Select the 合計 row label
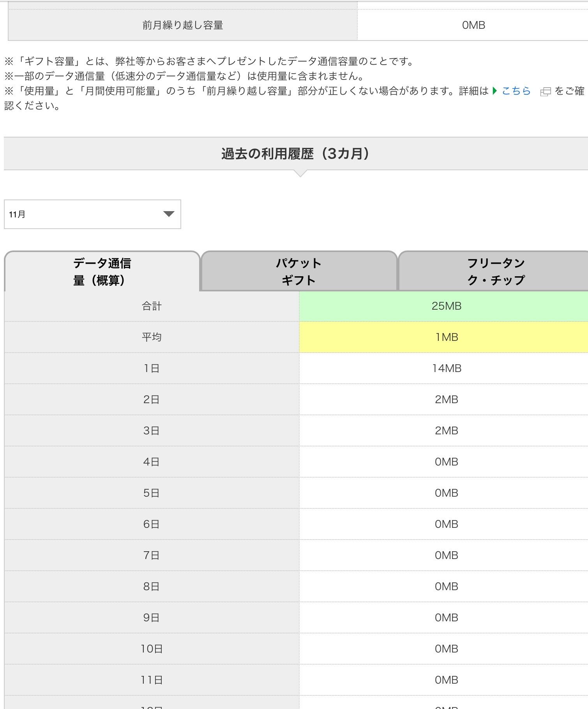The image size is (588, 709). point(152,306)
